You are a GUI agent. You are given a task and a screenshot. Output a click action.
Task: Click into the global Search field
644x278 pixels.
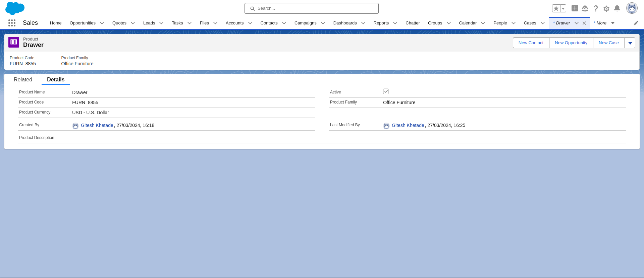312,8
